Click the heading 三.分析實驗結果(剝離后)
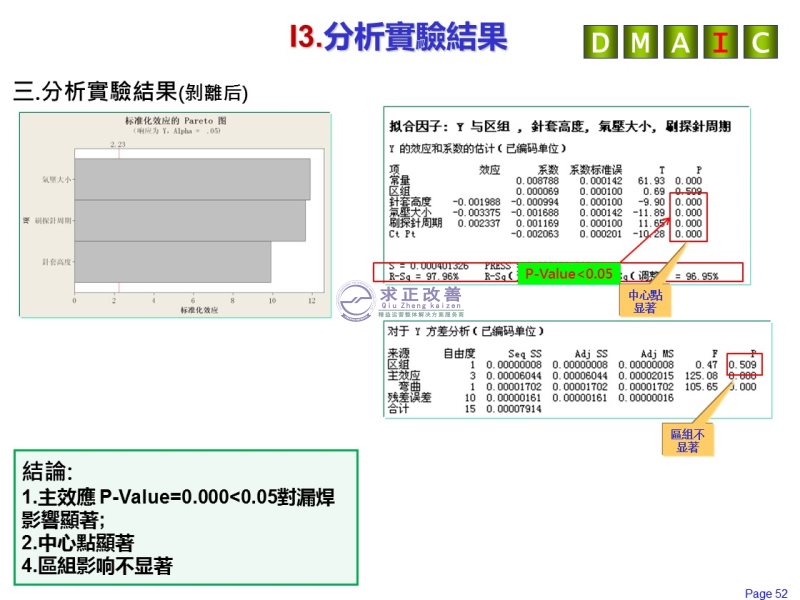The height and width of the screenshot is (600, 800). point(130,93)
